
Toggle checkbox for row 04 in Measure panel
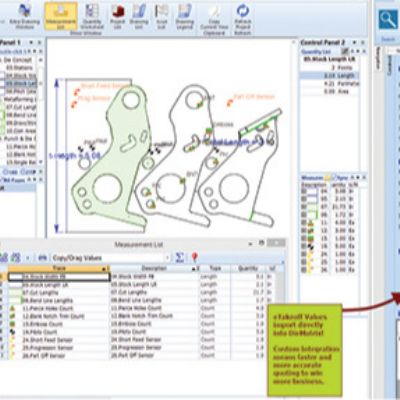coord(304,192)
